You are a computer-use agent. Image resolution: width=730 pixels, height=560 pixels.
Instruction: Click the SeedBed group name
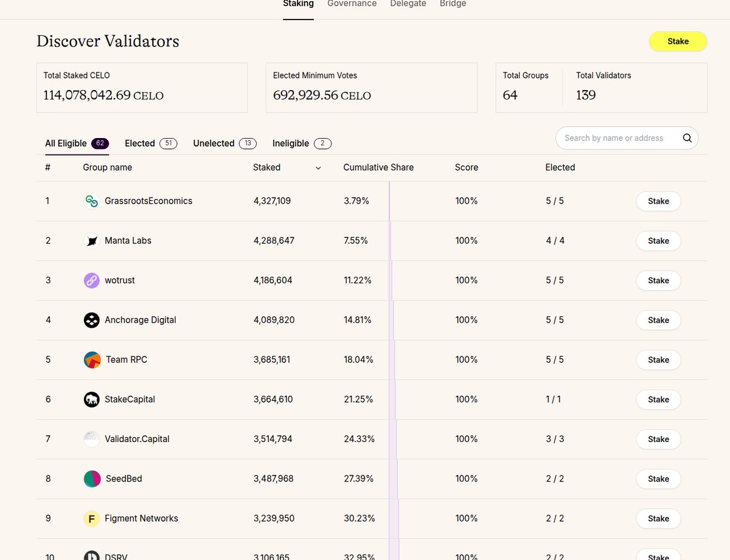click(124, 479)
